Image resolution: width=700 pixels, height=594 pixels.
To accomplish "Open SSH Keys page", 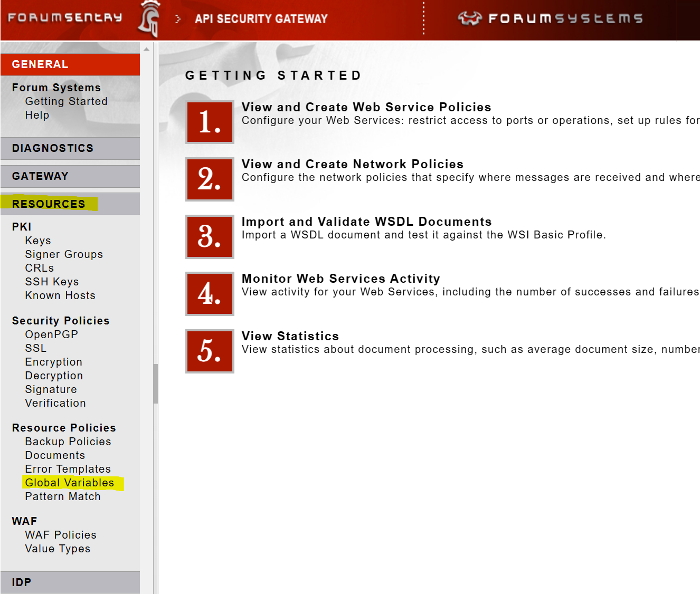I will tap(52, 282).
